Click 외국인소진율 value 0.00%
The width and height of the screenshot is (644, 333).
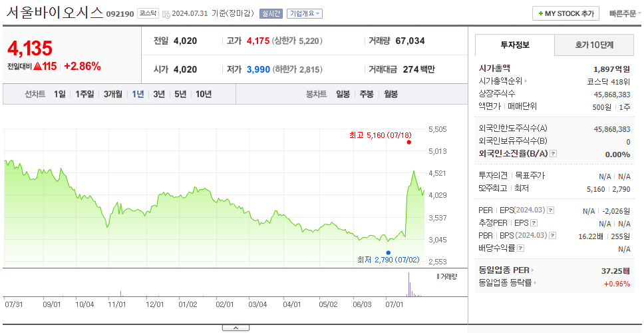pyautogui.click(x=617, y=155)
